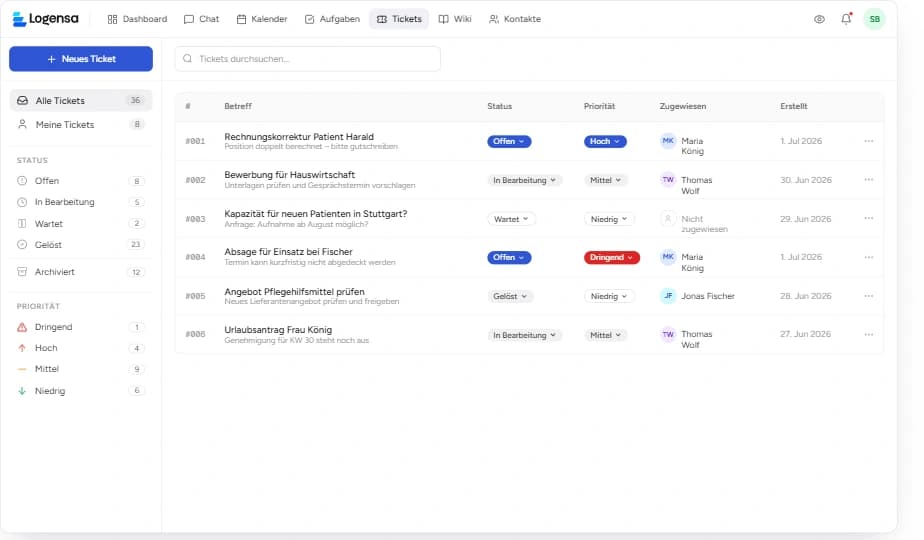
Task: Click unassigned avatar on Kapazität row
Action: [x=668, y=219]
